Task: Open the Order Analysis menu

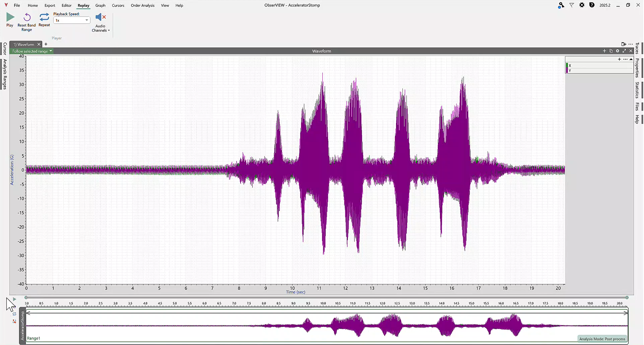Action: click(143, 5)
